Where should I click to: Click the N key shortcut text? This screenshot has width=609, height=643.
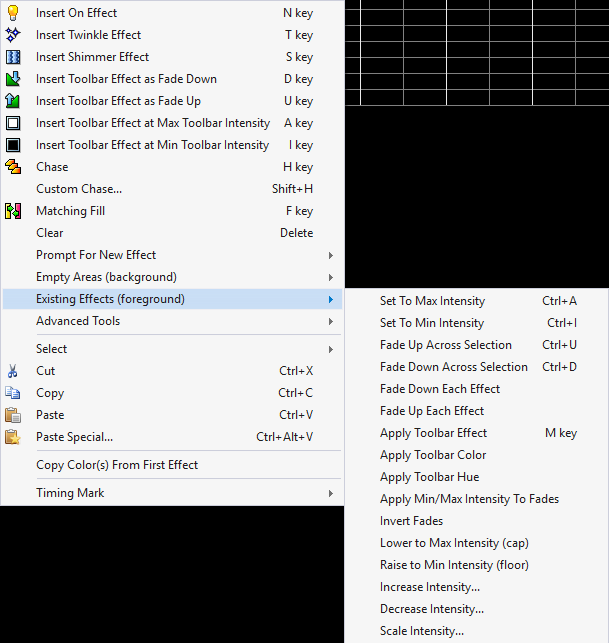(298, 13)
